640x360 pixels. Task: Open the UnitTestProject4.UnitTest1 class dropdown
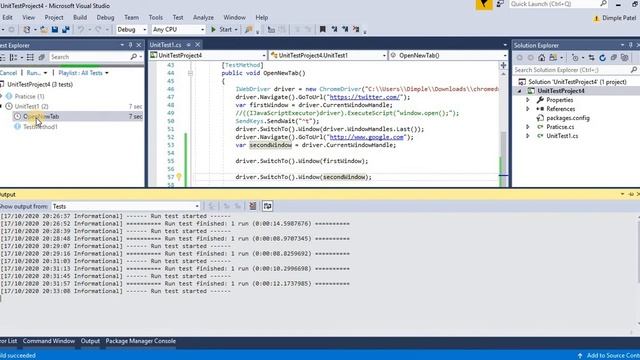click(x=328, y=55)
